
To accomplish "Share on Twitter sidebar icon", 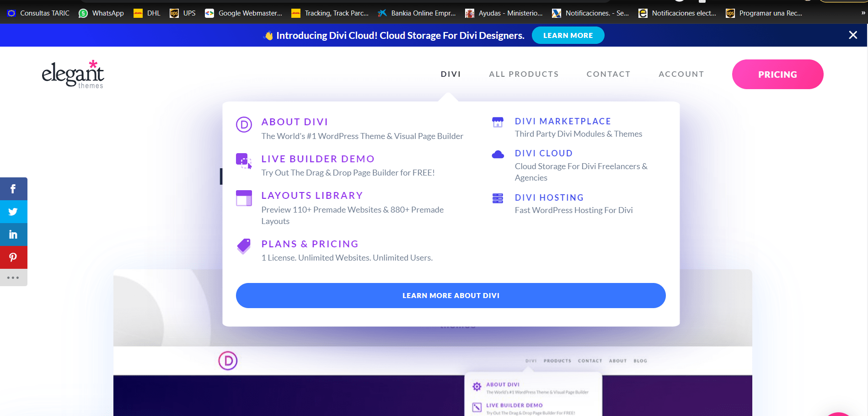I will tap(13, 212).
